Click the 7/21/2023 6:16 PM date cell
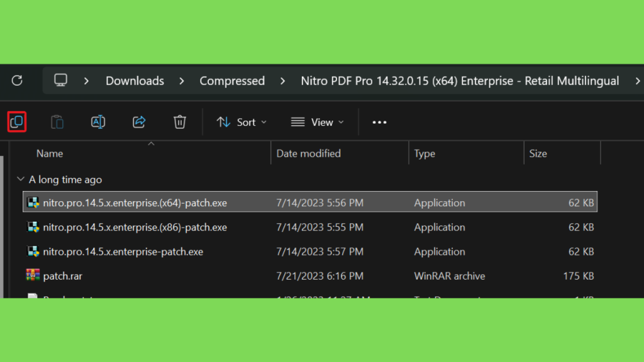The width and height of the screenshot is (644, 362). click(x=319, y=277)
